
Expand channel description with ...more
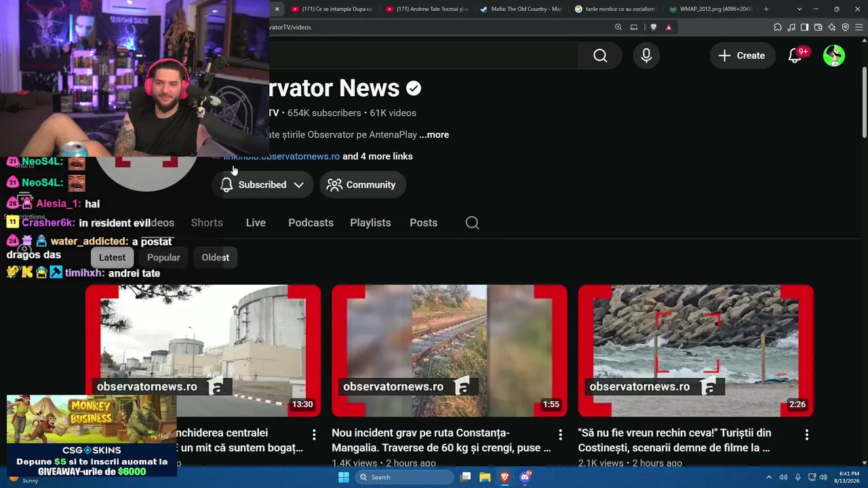[434, 135]
